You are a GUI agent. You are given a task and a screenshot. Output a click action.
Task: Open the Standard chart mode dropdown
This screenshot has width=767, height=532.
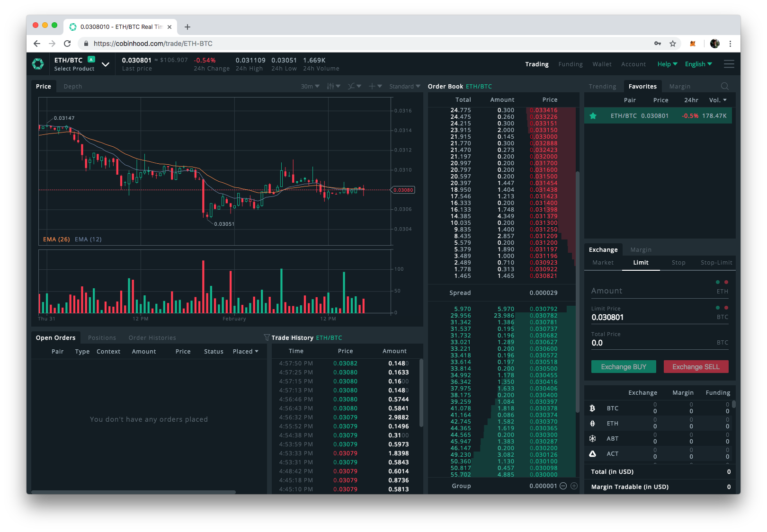tap(405, 86)
